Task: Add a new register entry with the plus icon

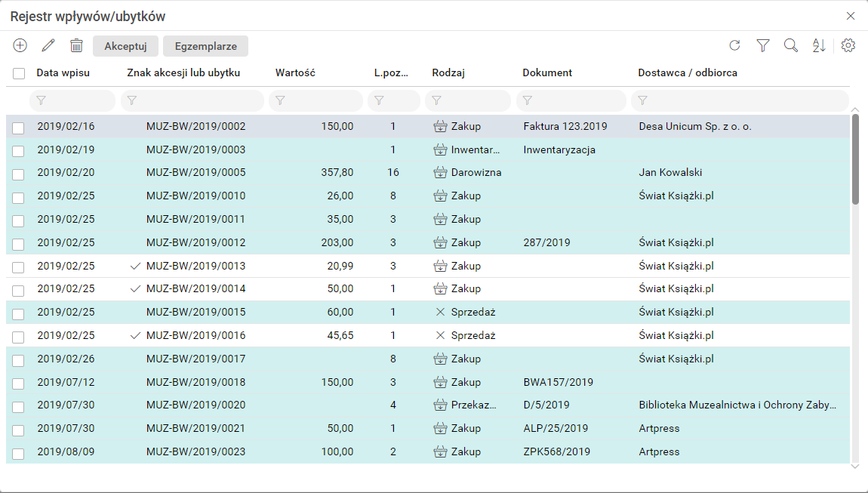Action: click(20, 45)
